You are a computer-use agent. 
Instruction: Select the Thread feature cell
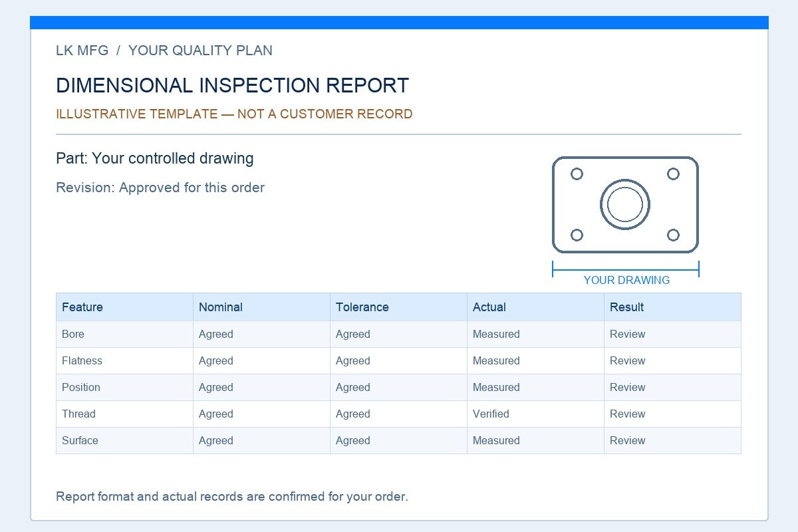[x=124, y=414]
